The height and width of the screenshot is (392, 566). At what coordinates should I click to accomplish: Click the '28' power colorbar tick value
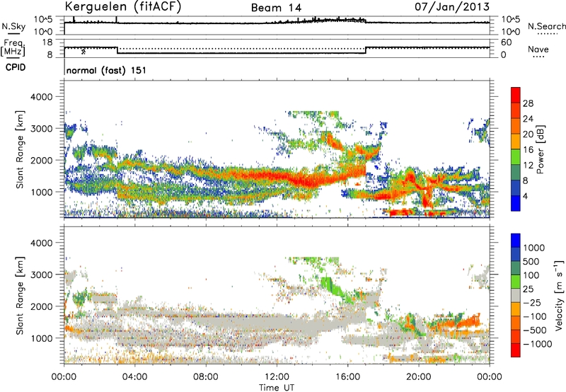point(528,103)
